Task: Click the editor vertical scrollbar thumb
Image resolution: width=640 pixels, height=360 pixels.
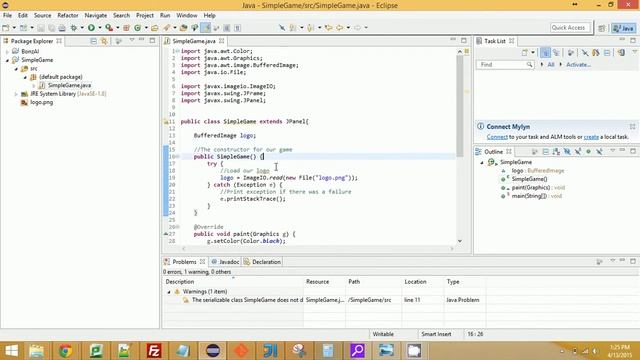Action: tap(460, 106)
